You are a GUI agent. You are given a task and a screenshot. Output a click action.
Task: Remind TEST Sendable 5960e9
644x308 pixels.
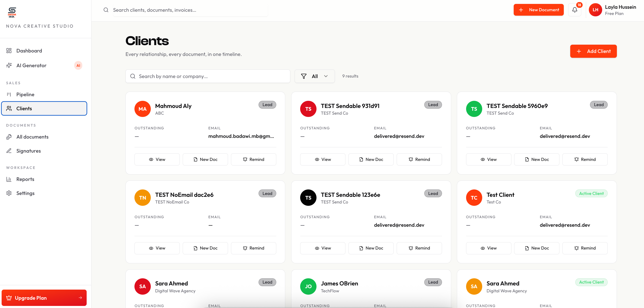585,159
